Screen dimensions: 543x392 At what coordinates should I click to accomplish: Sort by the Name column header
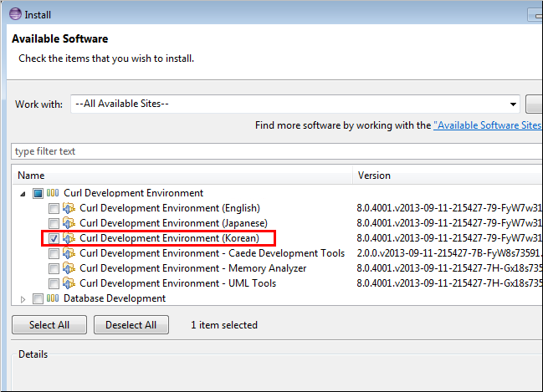[182, 176]
